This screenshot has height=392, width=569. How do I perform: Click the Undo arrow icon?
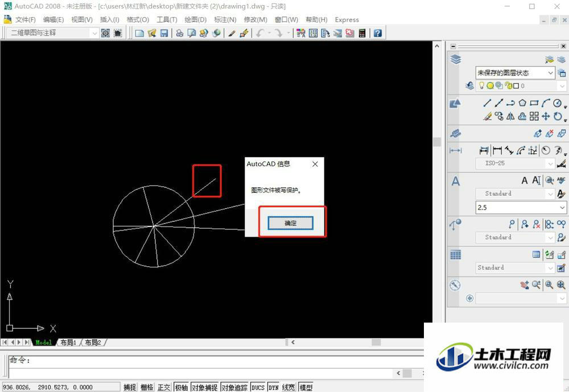coord(260,34)
